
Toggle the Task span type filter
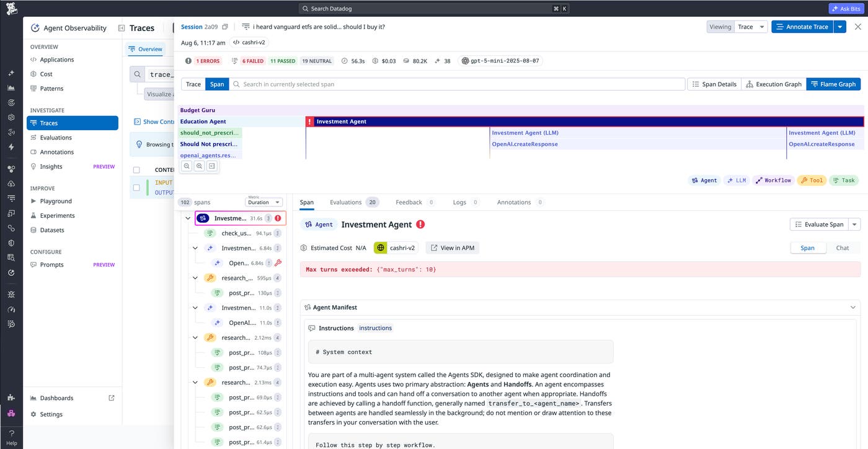[843, 180]
